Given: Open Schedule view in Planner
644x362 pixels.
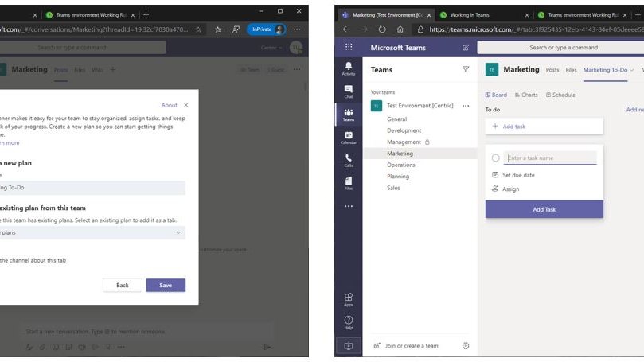Looking at the screenshot, I should (560, 95).
